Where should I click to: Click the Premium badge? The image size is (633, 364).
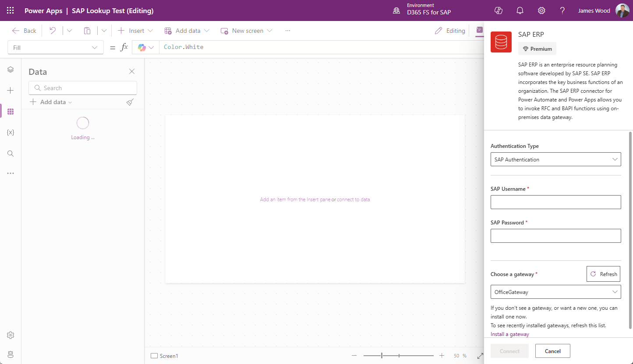[537, 49]
